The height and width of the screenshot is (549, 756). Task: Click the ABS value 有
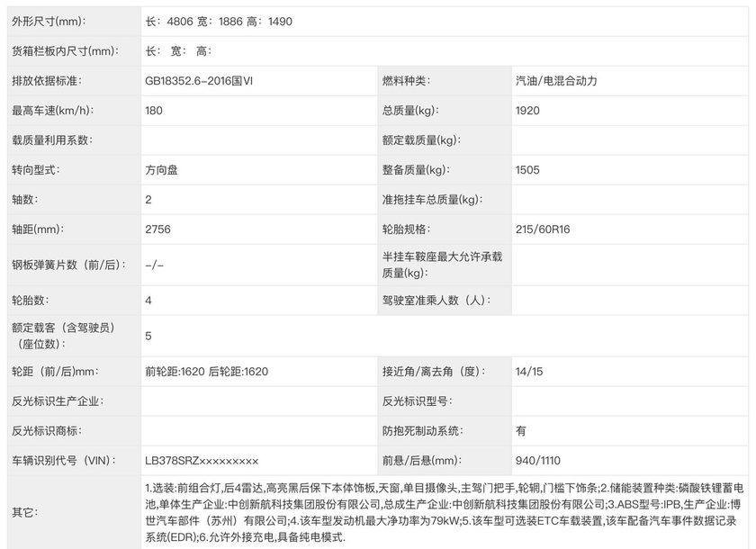click(x=521, y=431)
